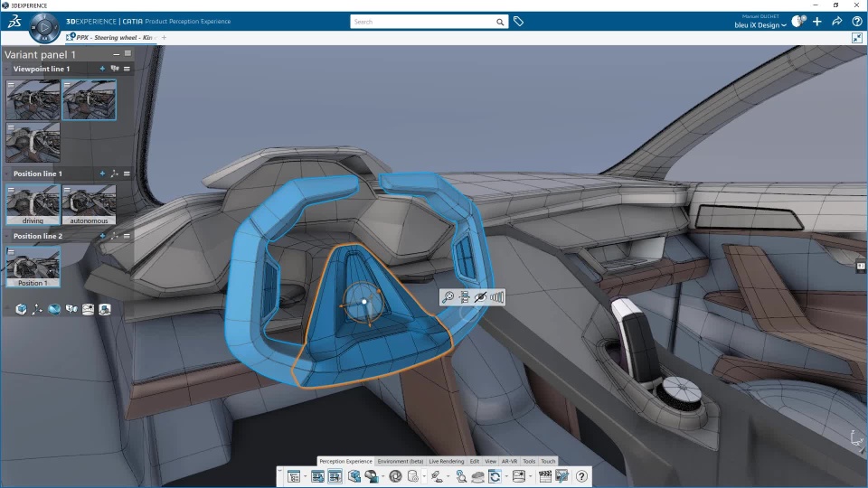The image size is (868, 488).
Task: Toggle the highlighted variant panel icon
Action: 335,476
